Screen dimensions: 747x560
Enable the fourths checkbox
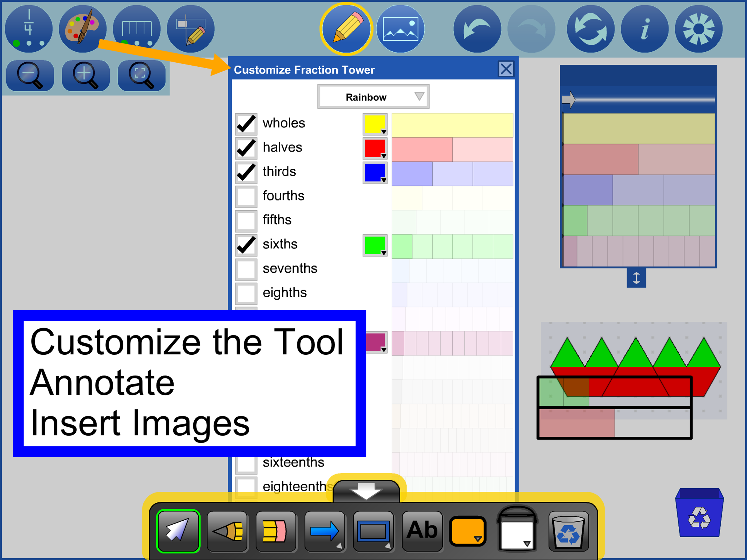(246, 196)
